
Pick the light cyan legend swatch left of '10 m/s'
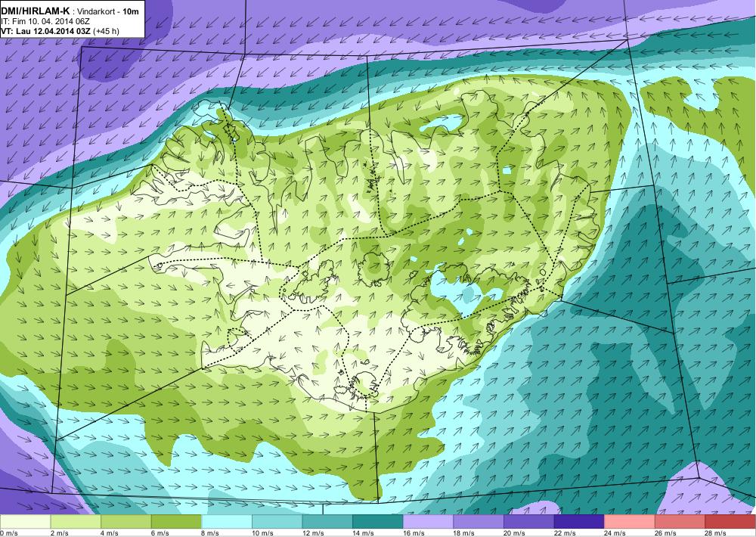(227, 521)
